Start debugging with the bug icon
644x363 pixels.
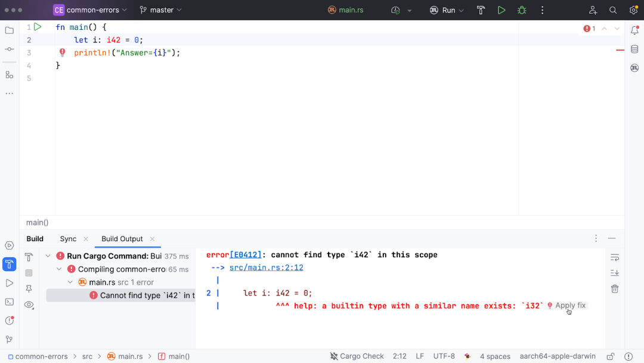pyautogui.click(x=522, y=10)
